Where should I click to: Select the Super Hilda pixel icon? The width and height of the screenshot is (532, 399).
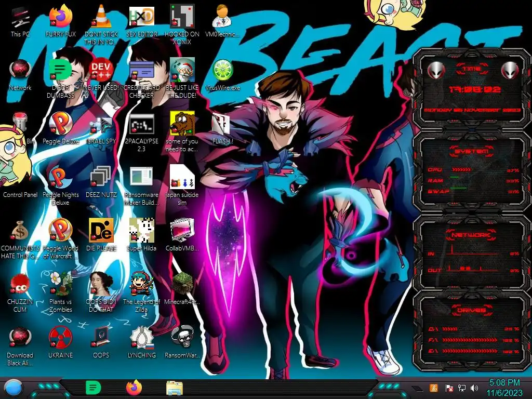coord(141,230)
